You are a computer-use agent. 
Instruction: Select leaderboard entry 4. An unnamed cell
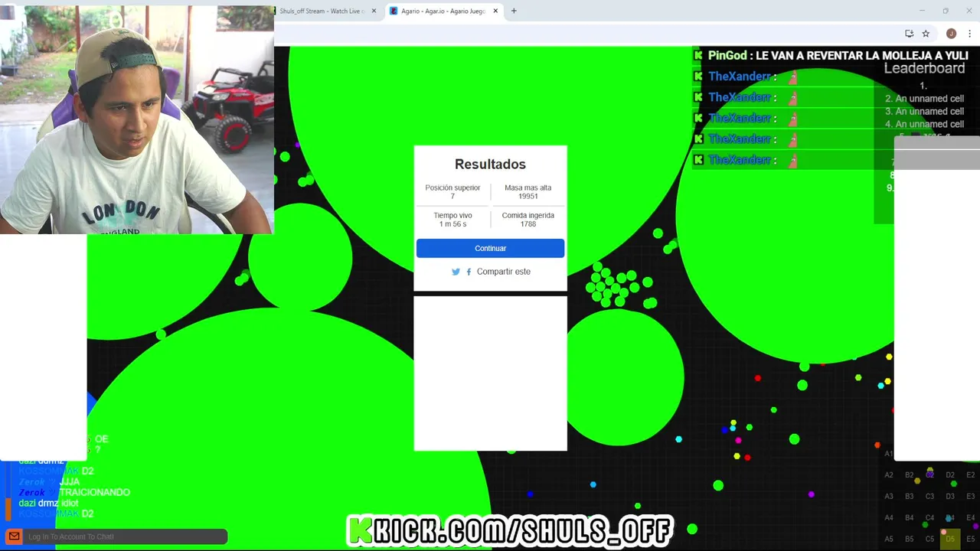coord(924,124)
